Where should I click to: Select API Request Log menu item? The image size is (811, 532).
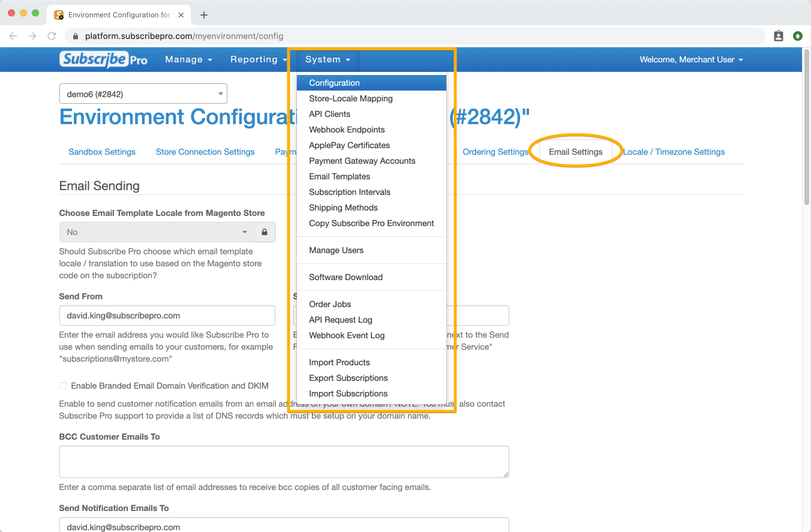[371, 320]
